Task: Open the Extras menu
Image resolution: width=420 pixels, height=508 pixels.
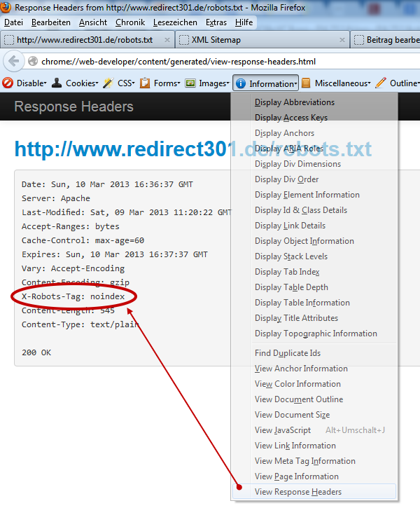Action: (216, 22)
